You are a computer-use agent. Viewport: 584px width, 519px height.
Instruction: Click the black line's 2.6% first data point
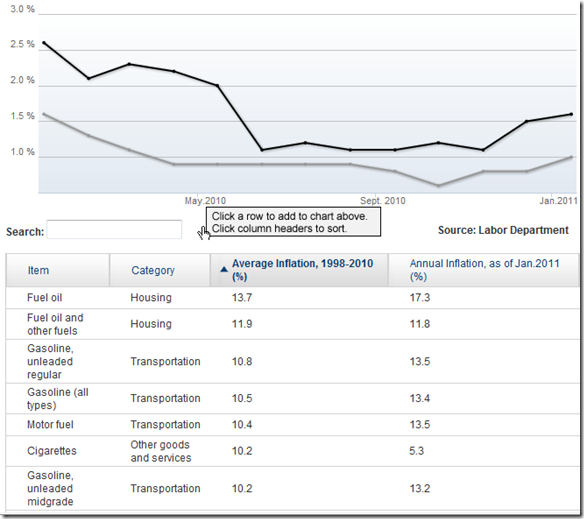(x=44, y=43)
